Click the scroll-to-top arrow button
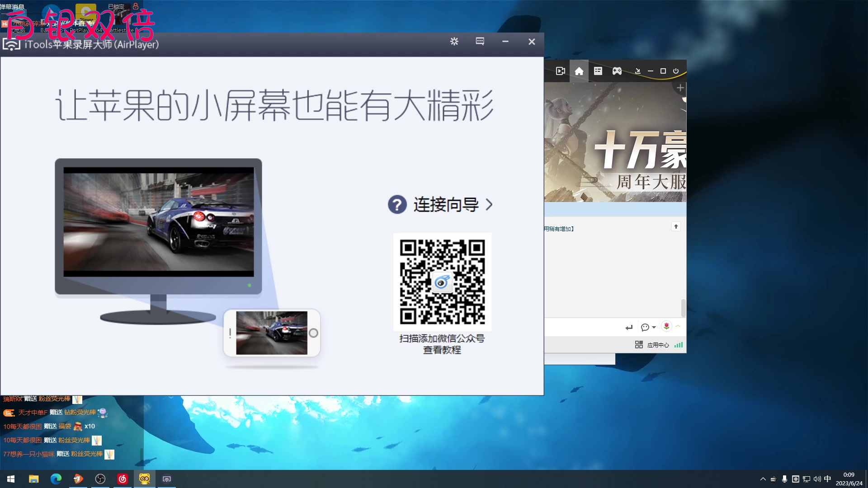868x488 pixels. point(676,226)
